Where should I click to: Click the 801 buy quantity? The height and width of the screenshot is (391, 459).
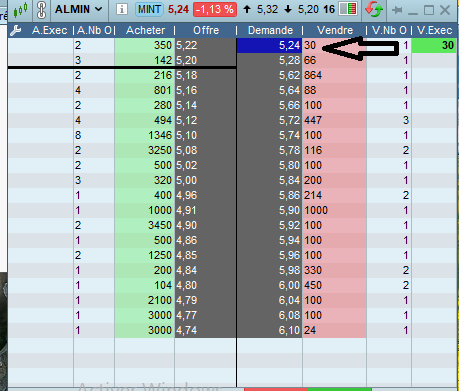click(163, 90)
